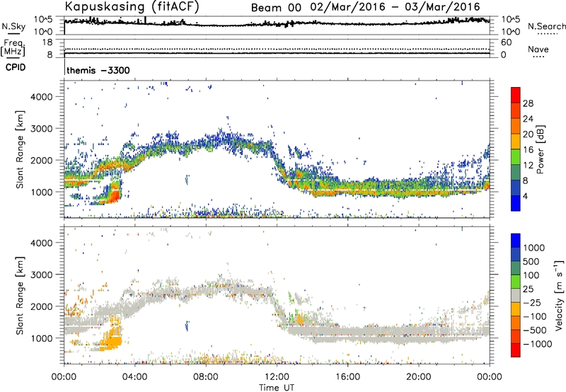Click the '4000' tick on the power panel
566x392 pixels.
coord(41,97)
